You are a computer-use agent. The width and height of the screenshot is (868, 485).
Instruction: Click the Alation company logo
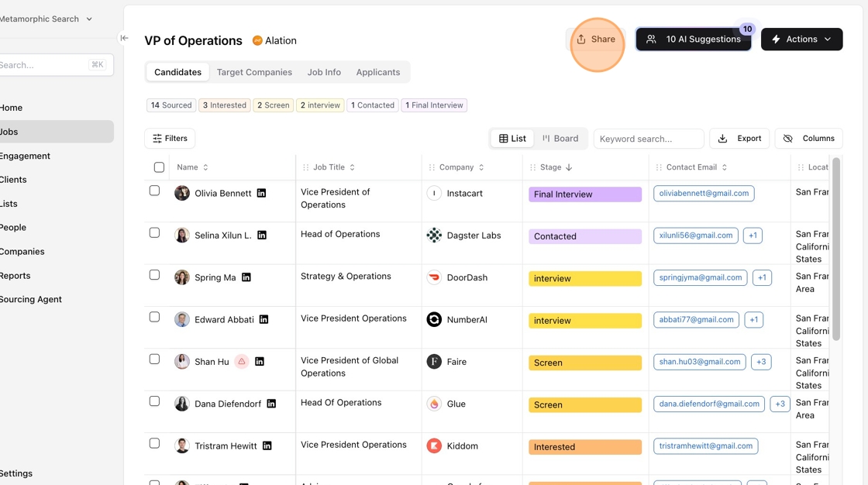pyautogui.click(x=257, y=40)
